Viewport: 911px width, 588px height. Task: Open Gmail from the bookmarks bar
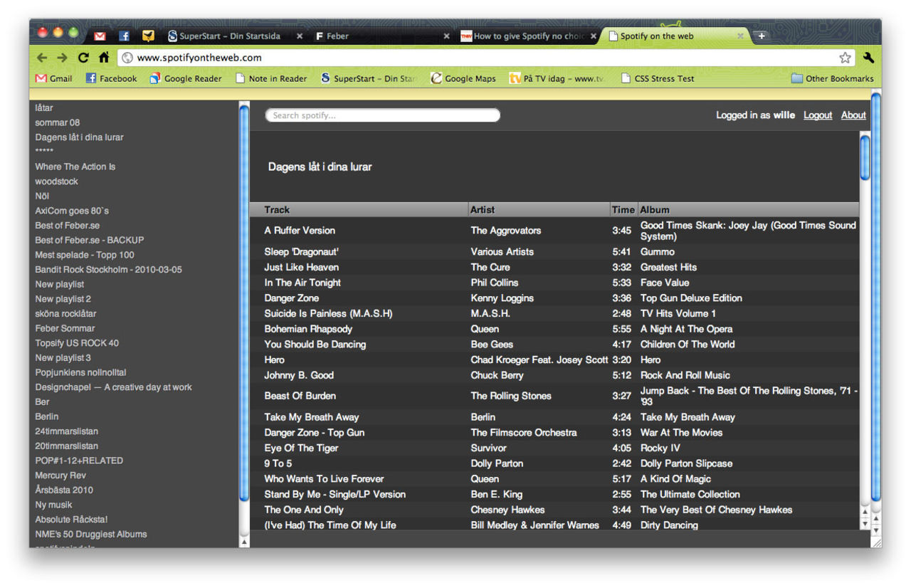[x=53, y=78]
